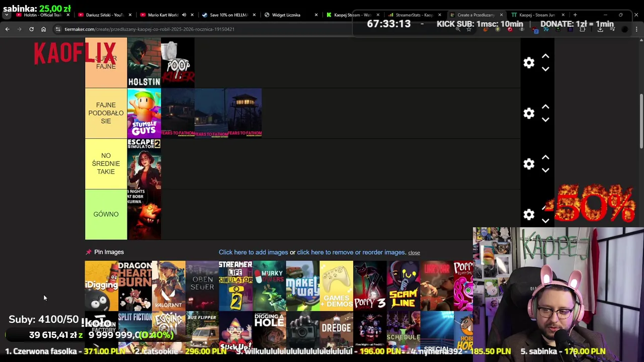Select the Poop Killer game tile
Viewport: 644px width, 362px height.
pos(178,63)
